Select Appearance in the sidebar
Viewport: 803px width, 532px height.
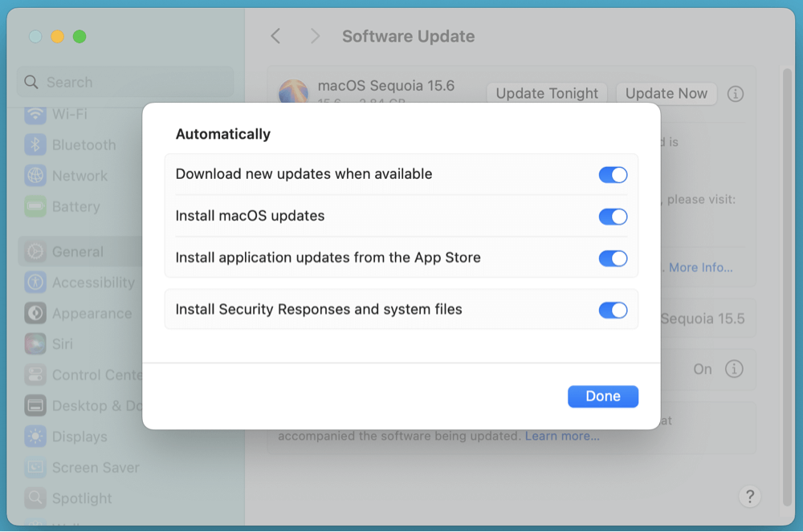point(88,313)
